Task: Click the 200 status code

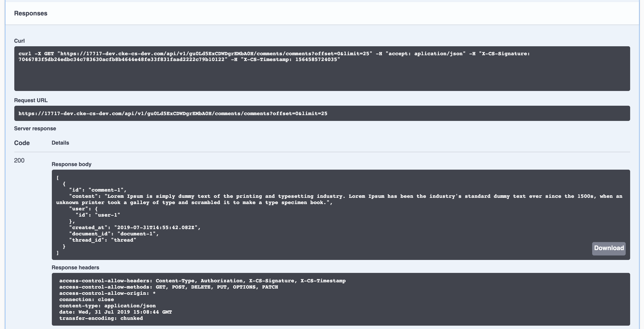Action: (x=19, y=160)
